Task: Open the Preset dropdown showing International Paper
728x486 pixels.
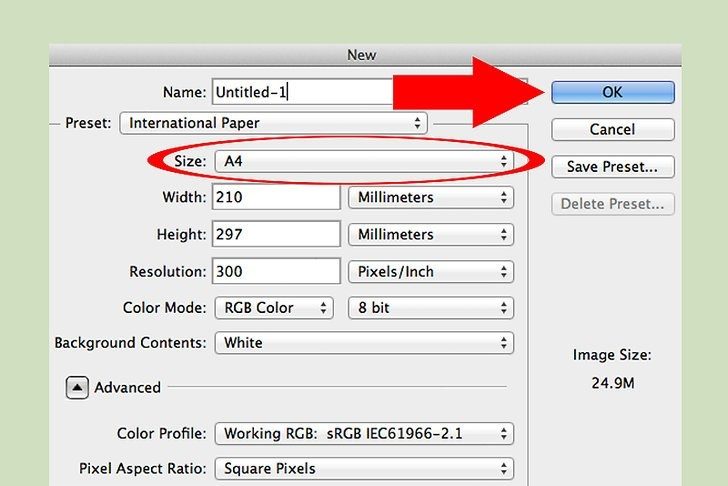Action: 273,124
